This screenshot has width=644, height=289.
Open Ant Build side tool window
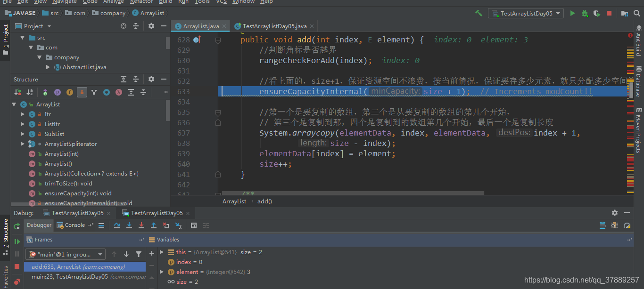(x=638, y=40)
